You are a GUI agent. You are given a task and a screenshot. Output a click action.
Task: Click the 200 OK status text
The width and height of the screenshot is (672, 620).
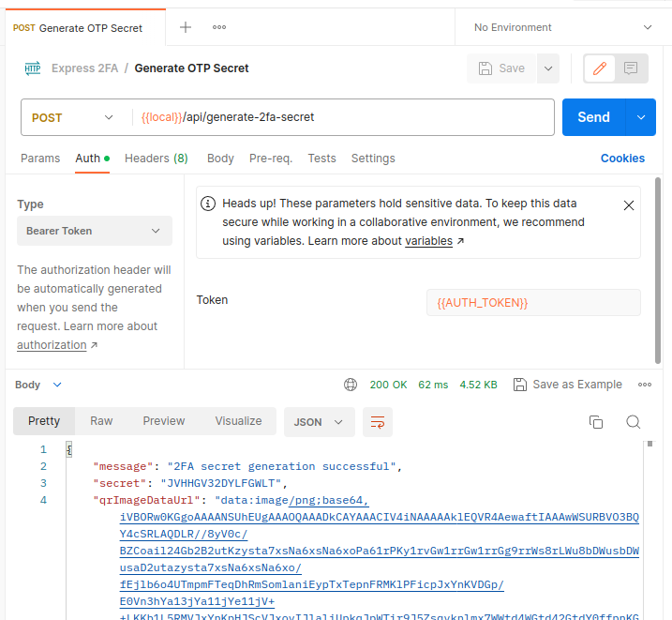tap(388, 385)
